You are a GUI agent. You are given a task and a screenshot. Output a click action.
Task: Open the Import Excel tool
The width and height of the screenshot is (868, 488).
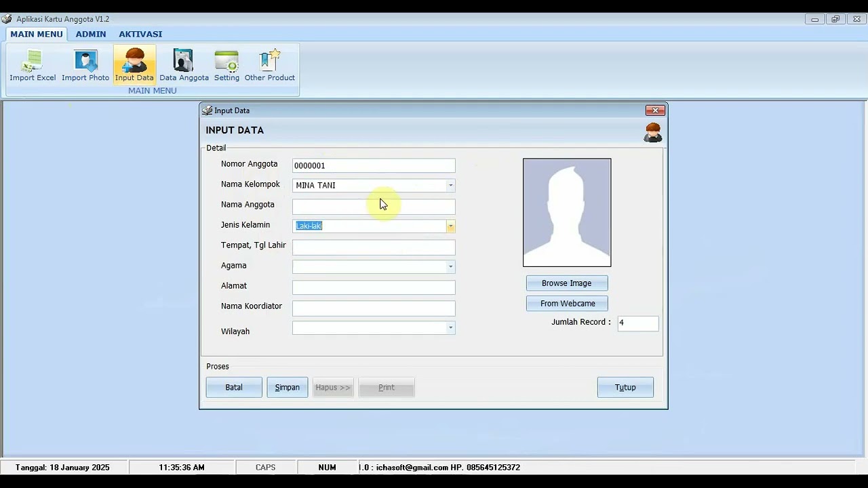coord(33,66)
